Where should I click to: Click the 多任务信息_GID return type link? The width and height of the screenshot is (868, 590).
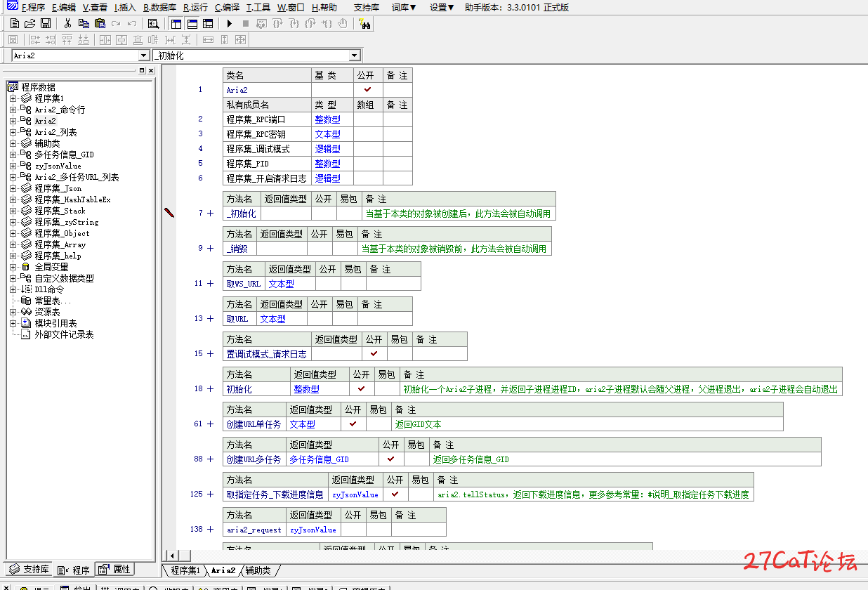[x=319, y=459]
